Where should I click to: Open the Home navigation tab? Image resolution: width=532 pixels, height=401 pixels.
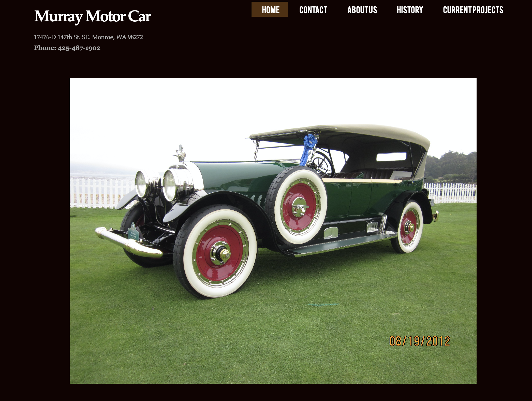(x=270, y=10)
